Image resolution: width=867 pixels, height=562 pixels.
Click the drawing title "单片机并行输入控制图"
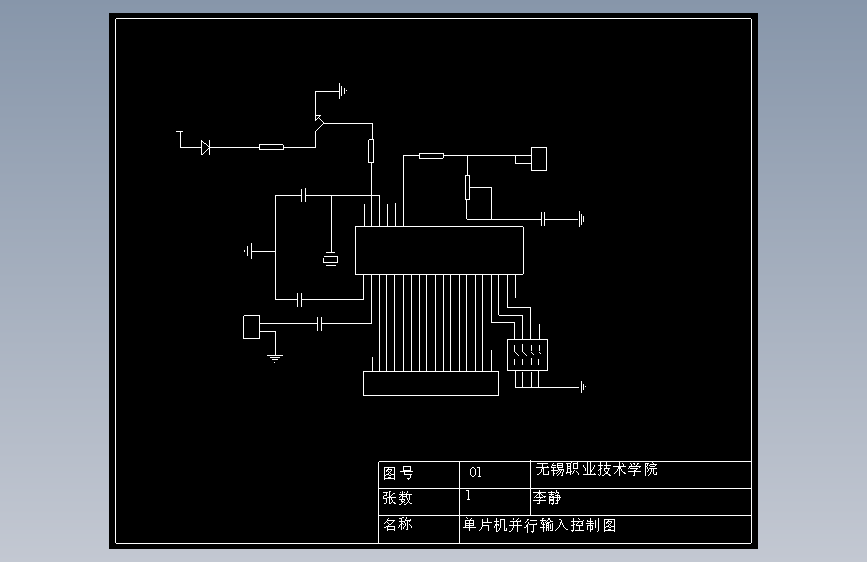pos(539,525)
